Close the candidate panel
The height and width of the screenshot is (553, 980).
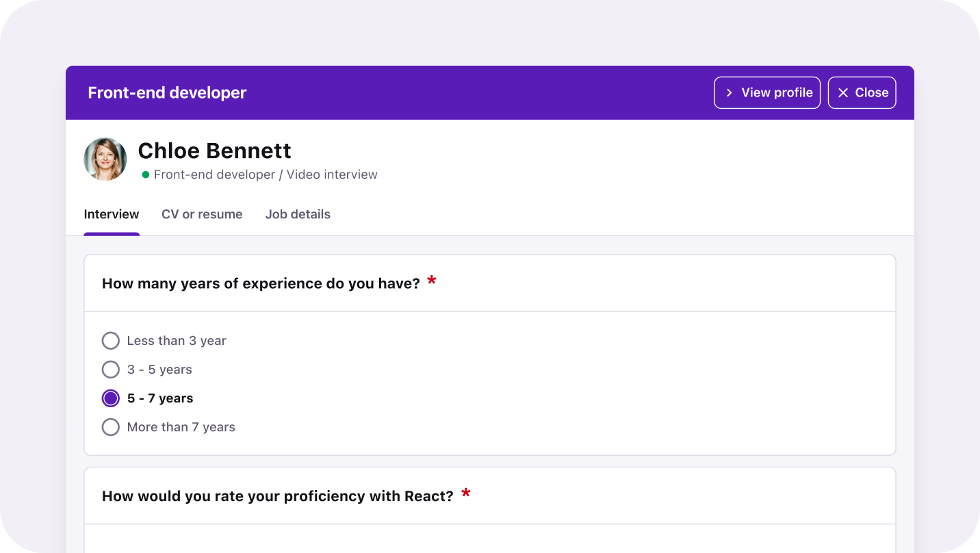pyautogui.click(x=862, y=92)
